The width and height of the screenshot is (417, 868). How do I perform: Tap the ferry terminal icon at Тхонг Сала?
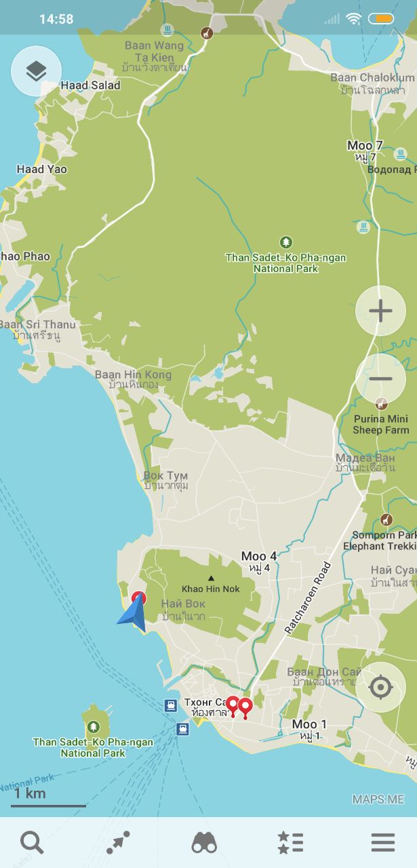click(x=171, y=705)
